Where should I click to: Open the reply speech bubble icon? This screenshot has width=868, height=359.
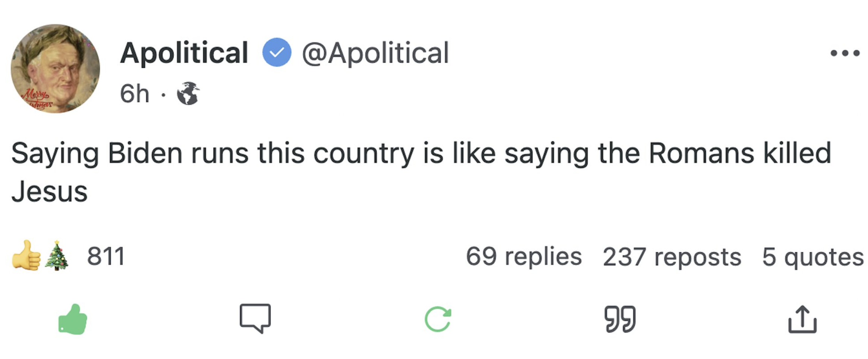coord(255,318)
